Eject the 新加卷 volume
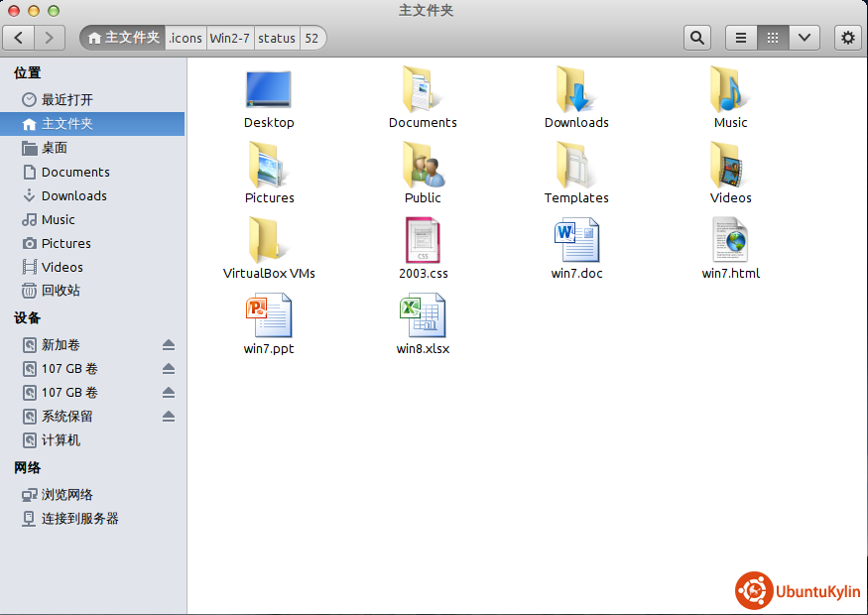This screenshot has width=868, height=615. coord(169,345)
